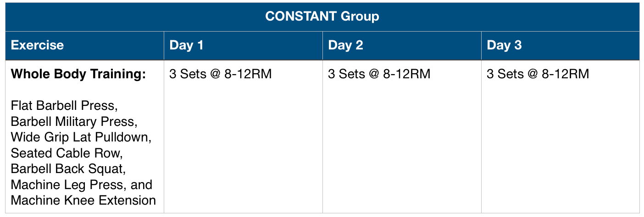Click the Barbell Military Press line
The height and width of the screenshot is (217, 644).
74,122
